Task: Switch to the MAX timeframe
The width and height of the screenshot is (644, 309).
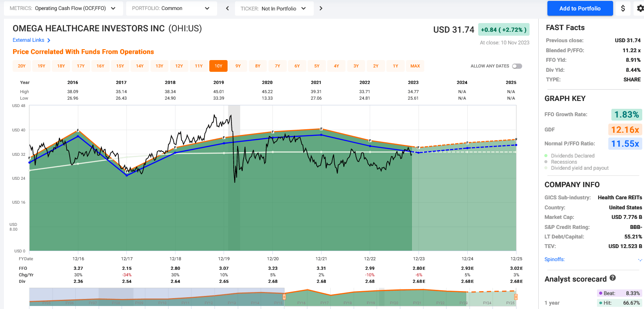Action: [x=415, y=66]
